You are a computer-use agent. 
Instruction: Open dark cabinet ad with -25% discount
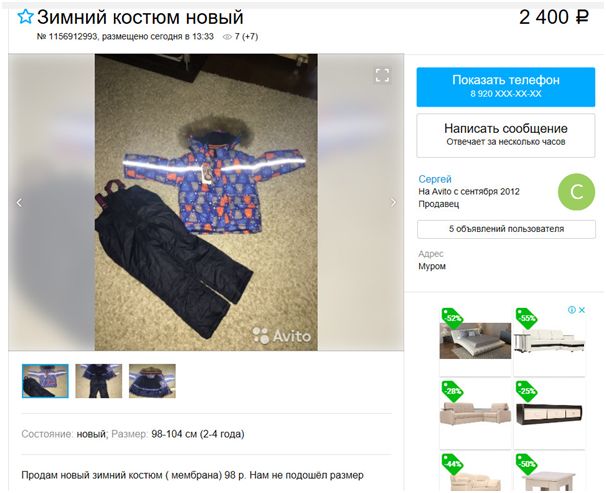(x=550, y=414)
